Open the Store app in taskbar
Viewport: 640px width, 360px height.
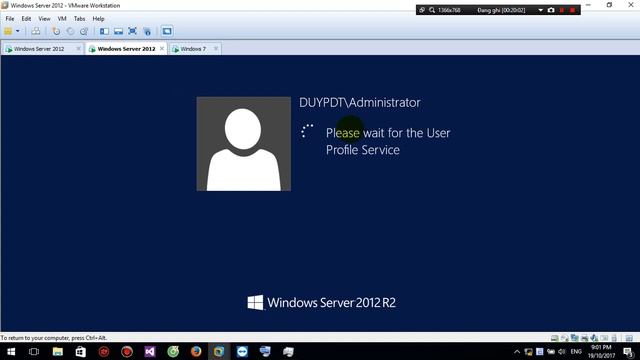tap(80, 351)
